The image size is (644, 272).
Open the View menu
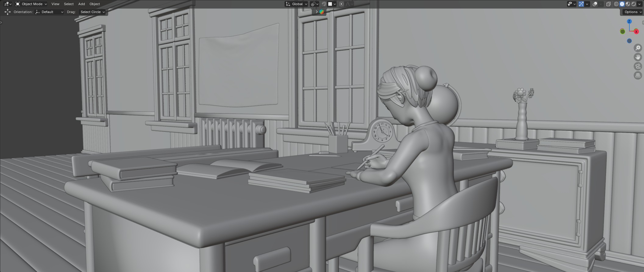tap(55, 4)
